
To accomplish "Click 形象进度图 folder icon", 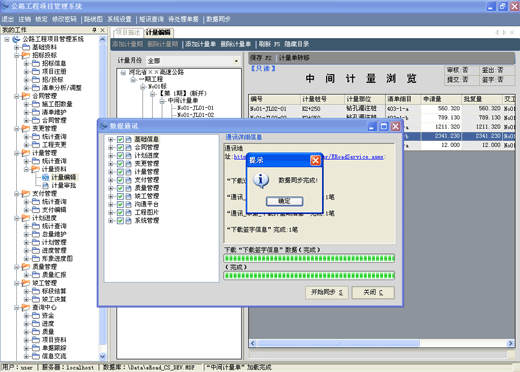I will [36, 258].
